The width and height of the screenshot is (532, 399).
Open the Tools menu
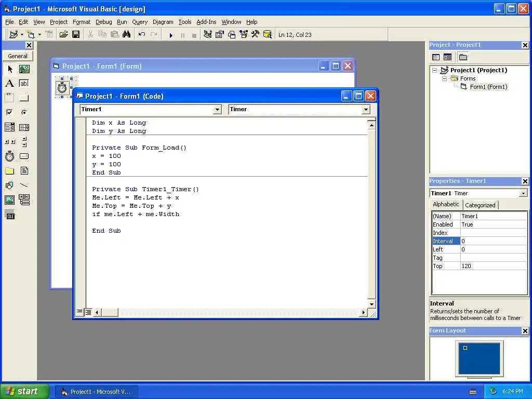click(185, 22)
